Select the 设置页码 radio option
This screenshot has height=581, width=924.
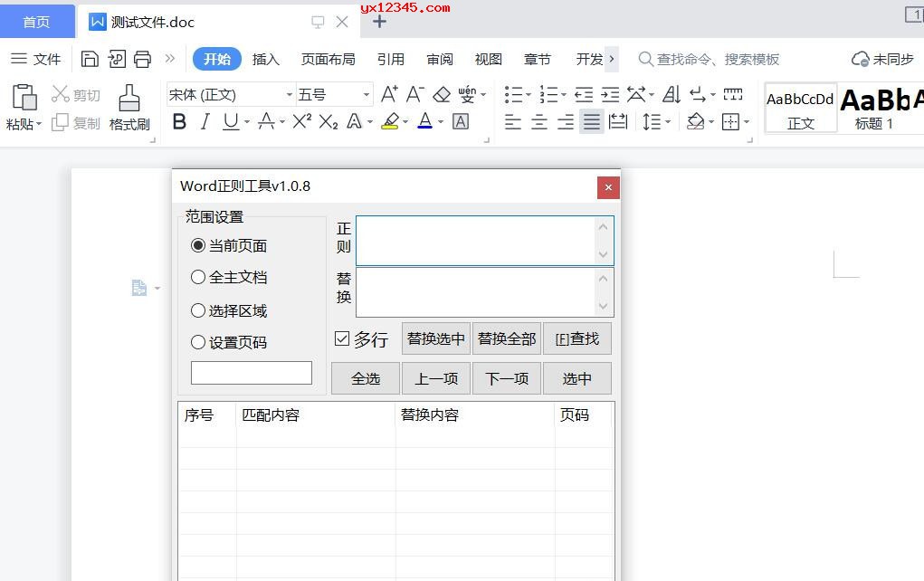(x=198, y=342)
